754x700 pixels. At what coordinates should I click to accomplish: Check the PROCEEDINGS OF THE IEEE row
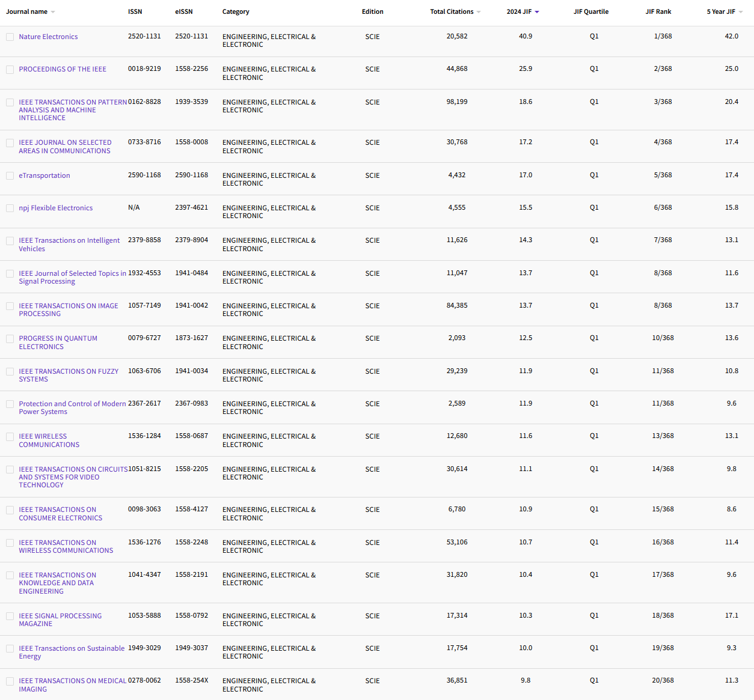pos(10,69)
